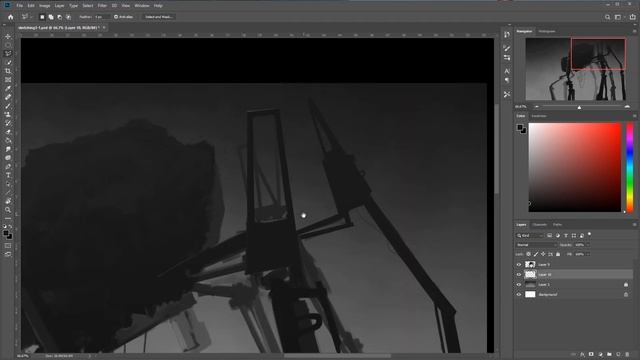Click the Quick Mask mode icon

[x=8, y=246]
